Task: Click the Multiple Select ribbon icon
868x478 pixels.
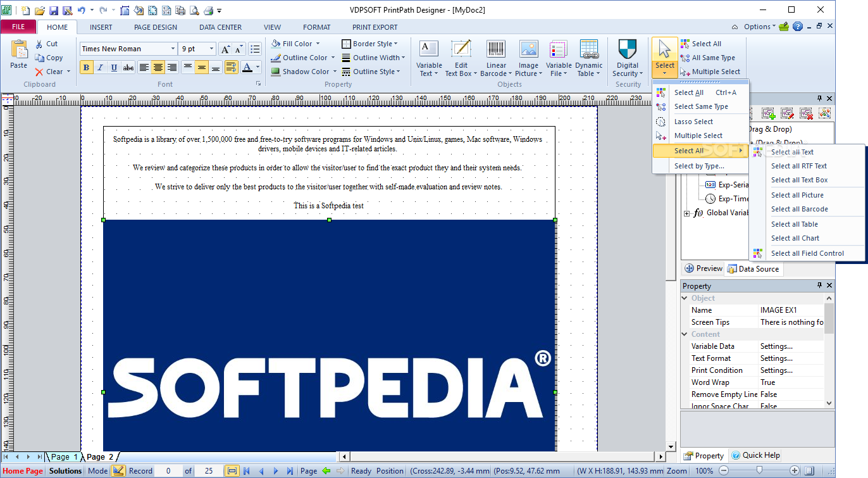Action: coord(685,72)
